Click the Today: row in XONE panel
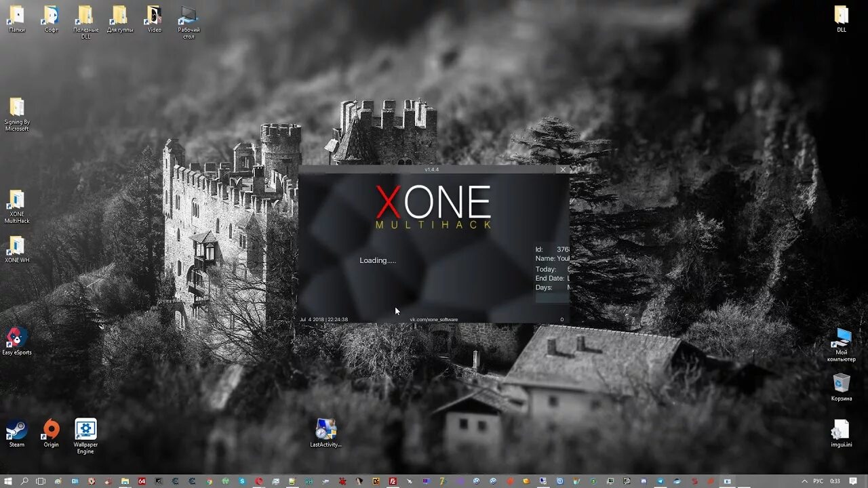The width and height of the screenshot is (868, 488). click(553, 269)
